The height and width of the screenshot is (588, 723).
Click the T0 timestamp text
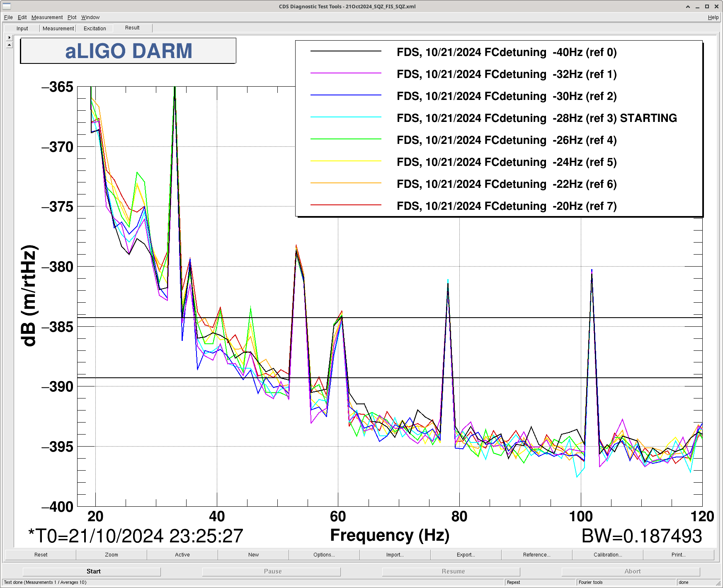135,536
